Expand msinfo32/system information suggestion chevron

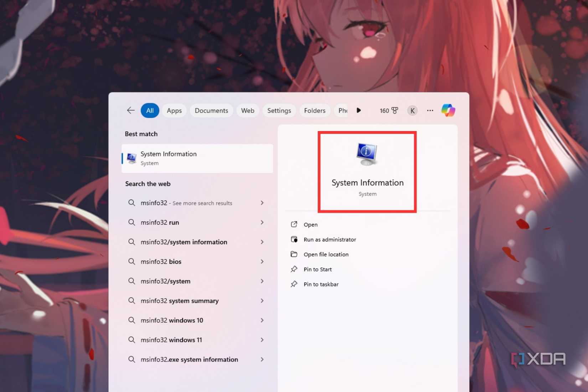coord(262,242)
